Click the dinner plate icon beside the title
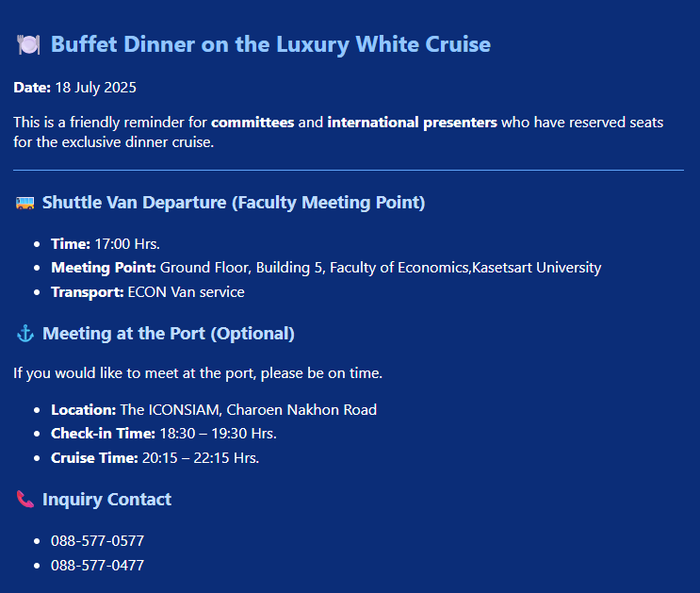This screenshot has height=593, width=700. pyautogui.click(x=28, y=44)
